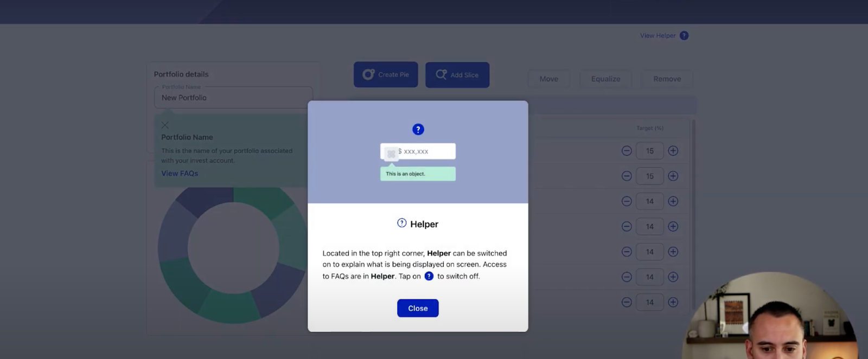Dismiss the Portfolio Name tooltip with X
The width and height of the screenshot is (868, 359).
pyautogui.click(x=165, y=125)
